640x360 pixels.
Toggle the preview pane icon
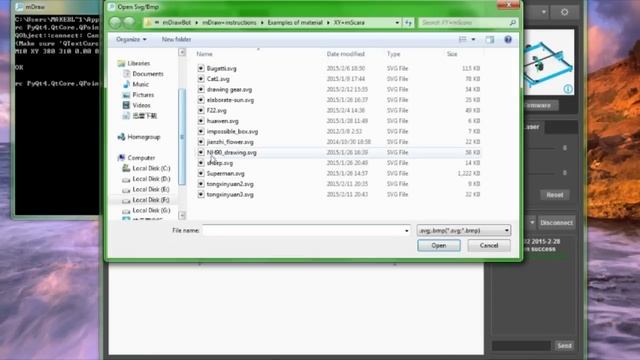(490, 40)
